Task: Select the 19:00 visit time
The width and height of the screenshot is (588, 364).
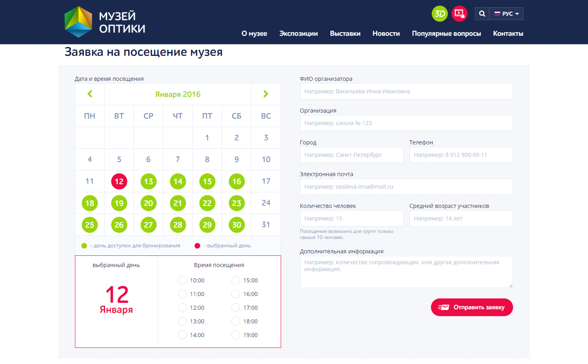Action: tap(236, 335)
